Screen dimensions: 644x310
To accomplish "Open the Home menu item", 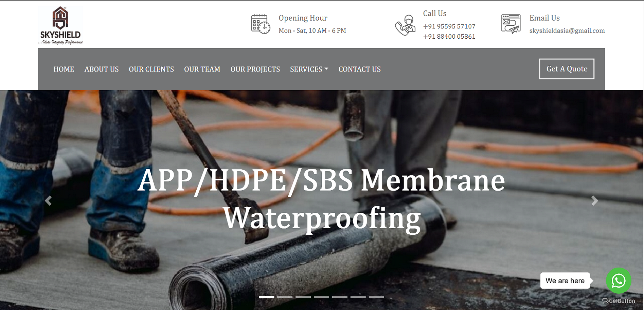I will [x=64, y=69].
